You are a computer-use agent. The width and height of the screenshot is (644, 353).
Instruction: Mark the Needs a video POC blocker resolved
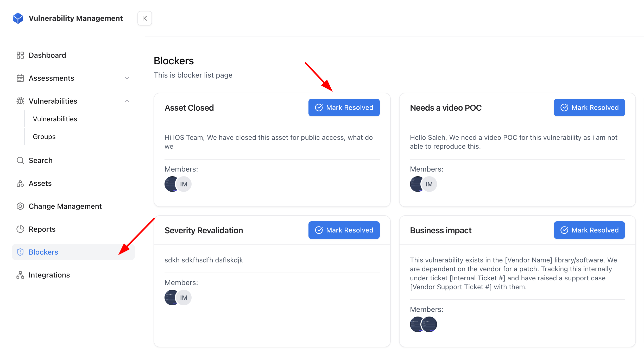589,107
